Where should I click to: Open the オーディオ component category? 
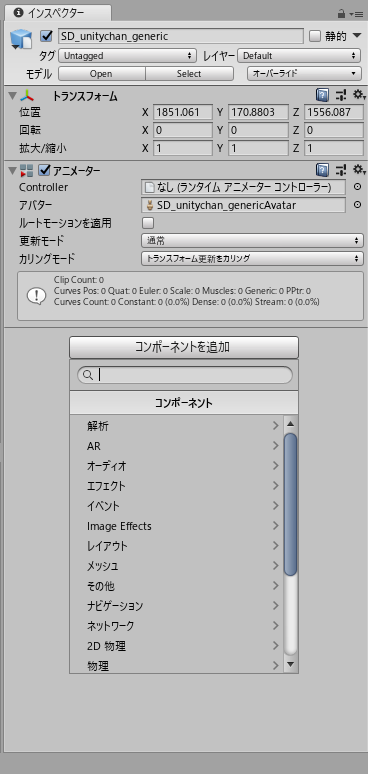pyautogui.click(x=177, y=465)
